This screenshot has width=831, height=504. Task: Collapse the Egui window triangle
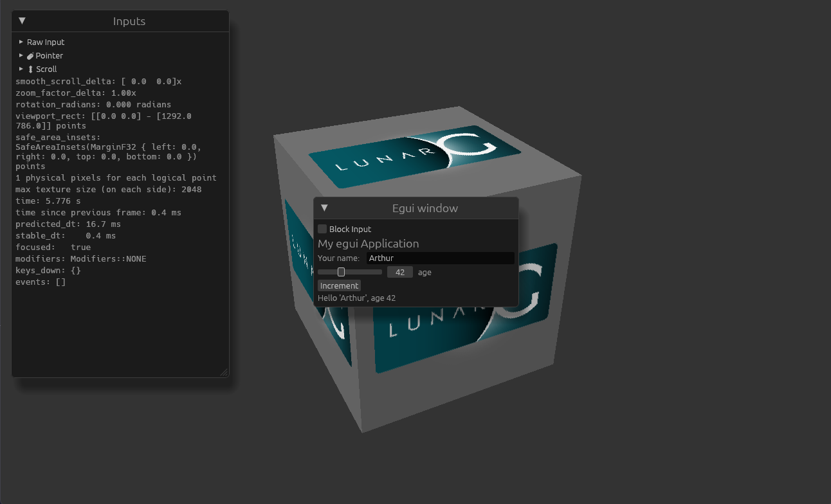(x=324, y=208)
